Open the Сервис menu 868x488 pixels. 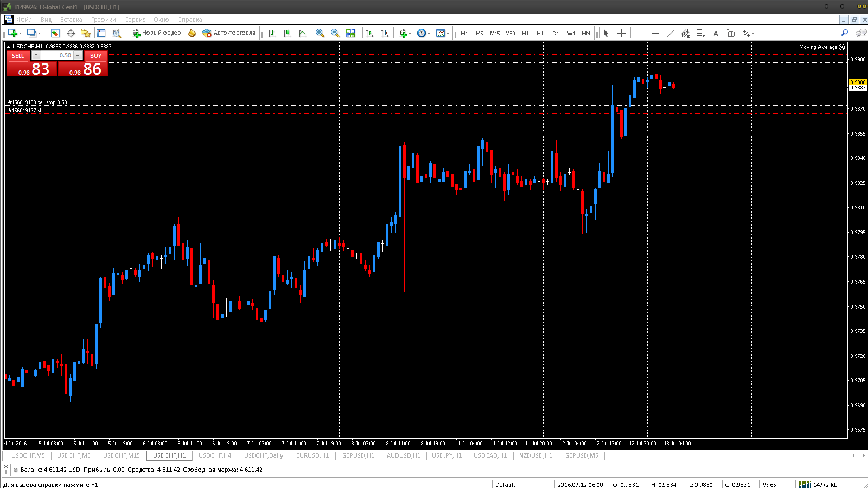(135, 20)
